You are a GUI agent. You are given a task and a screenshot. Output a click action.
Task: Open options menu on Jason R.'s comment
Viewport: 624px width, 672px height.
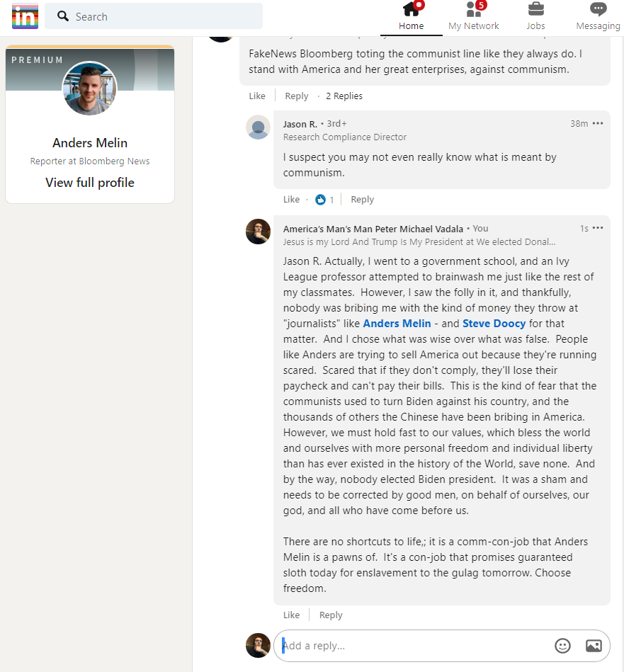tap(598, 124)
